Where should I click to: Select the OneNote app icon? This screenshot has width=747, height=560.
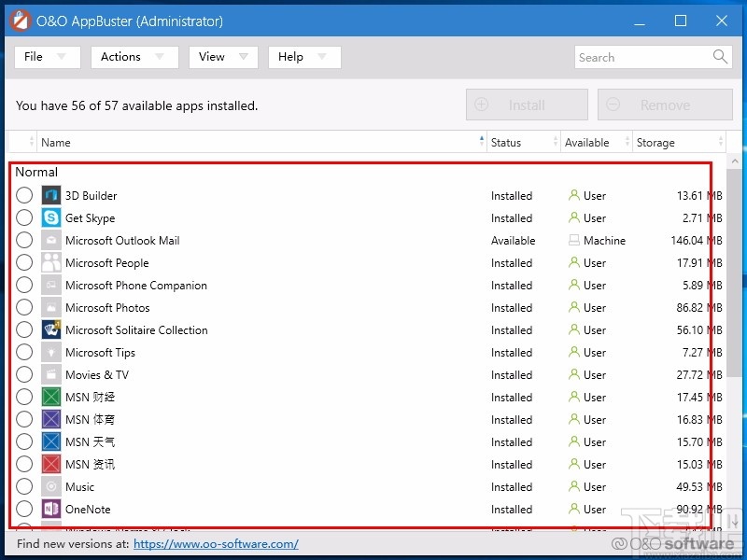click(x=50, y=509)
